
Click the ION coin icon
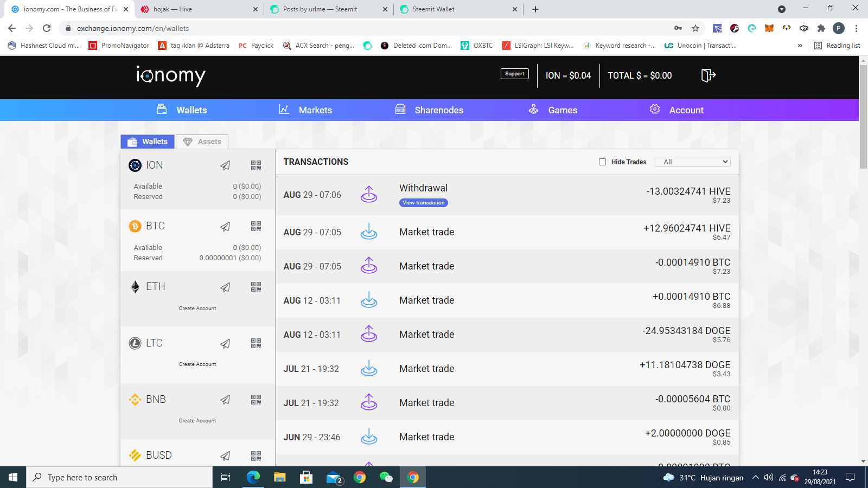(x=135, y=165)
